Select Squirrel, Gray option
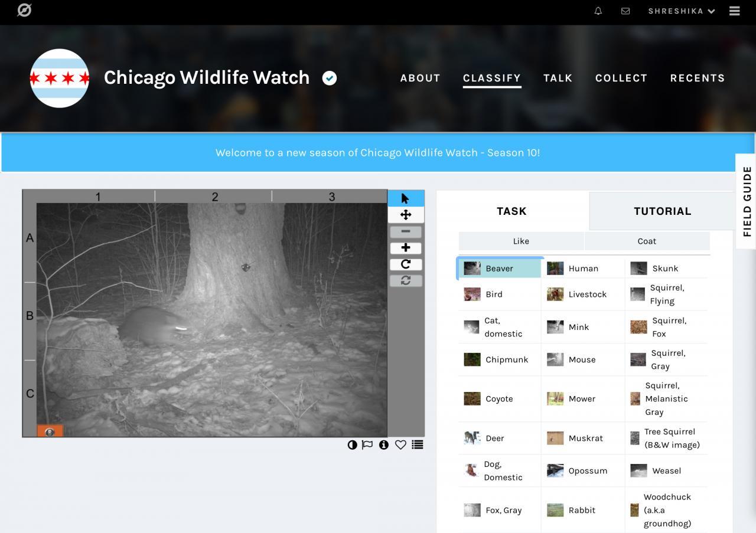 [666, 359]
